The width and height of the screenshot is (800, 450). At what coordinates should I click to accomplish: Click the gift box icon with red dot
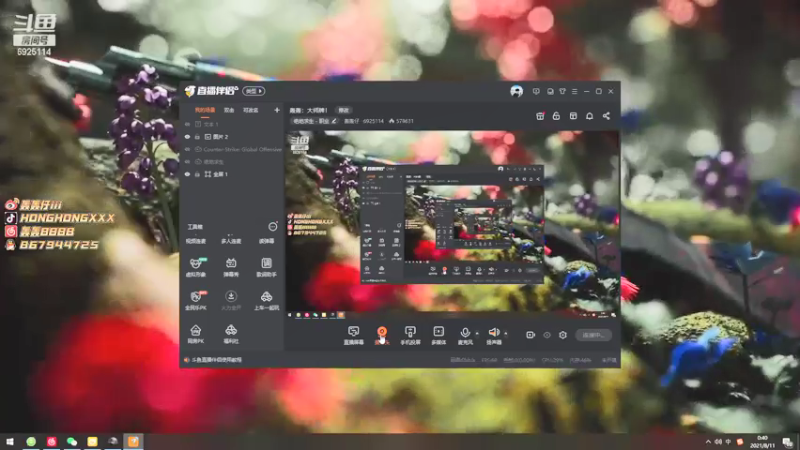[540, 116]
